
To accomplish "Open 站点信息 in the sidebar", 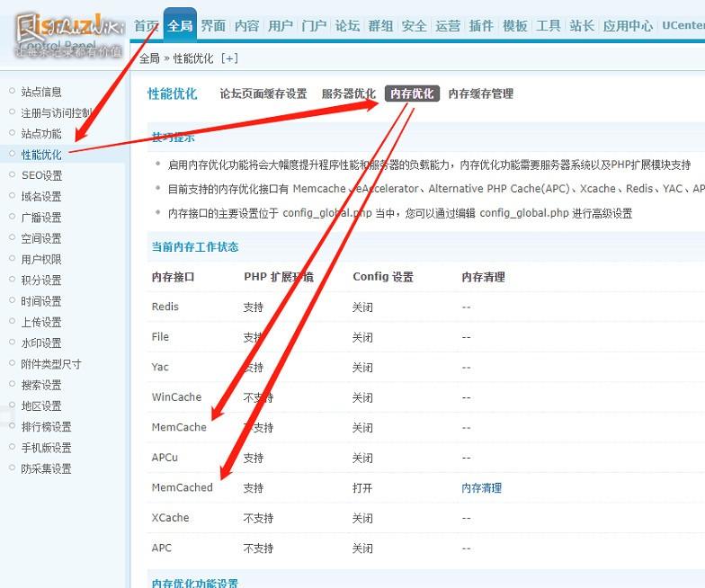I will 41,92.
